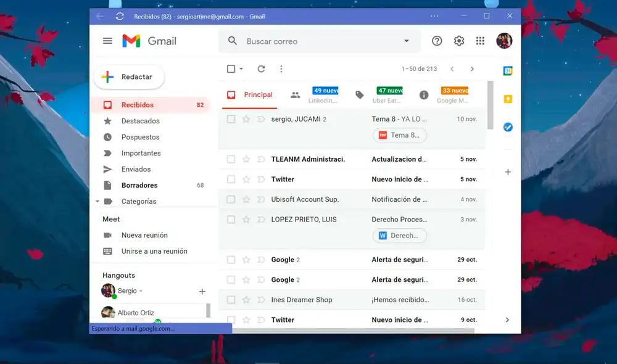Tick the select-all conversations checkbox
Viewport: 617px width, 364px height.
[x=231, y=69]
